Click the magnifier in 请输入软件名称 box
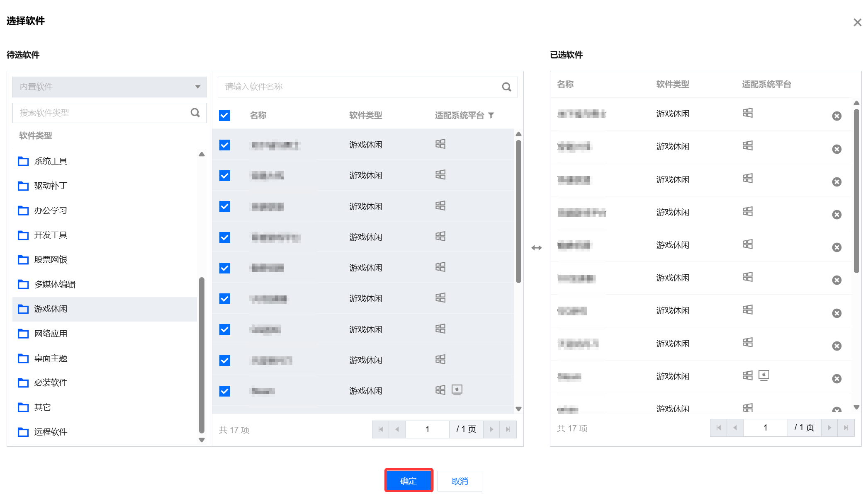Screen dimensions: 868x496 (x=506, y=87)
